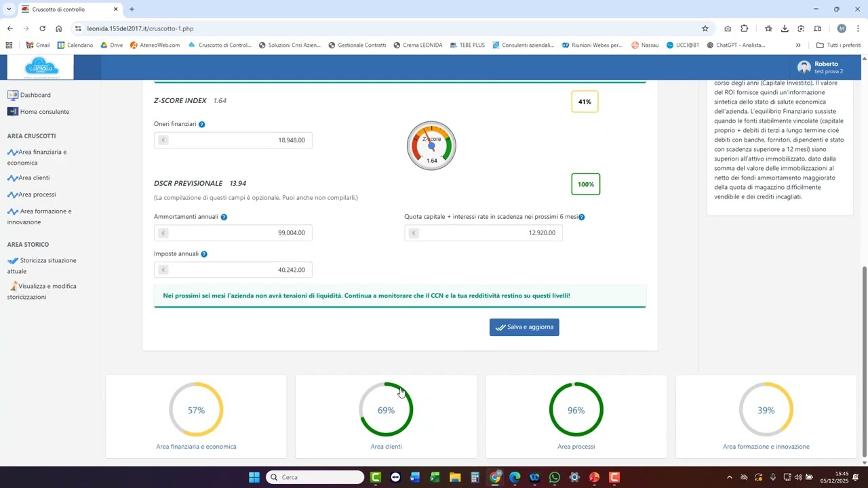Click help icon beside Ammortamenti annuali
Viewport: 868px width, 488px height.
[224, 218]
